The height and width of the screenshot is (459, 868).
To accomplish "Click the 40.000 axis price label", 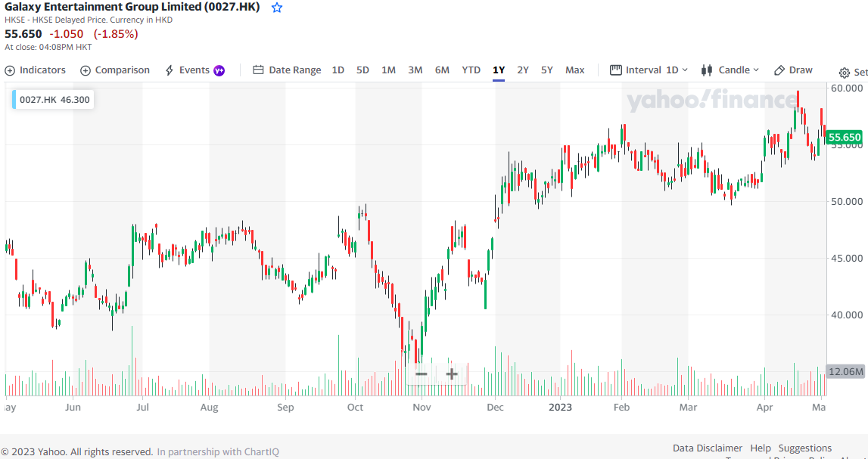I will (x=846, y=315).
